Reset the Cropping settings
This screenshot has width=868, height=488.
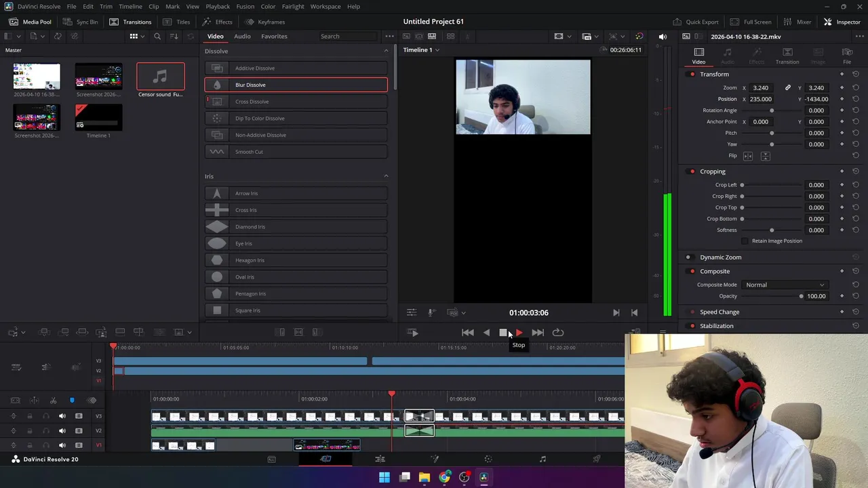(x=856, y=171)
